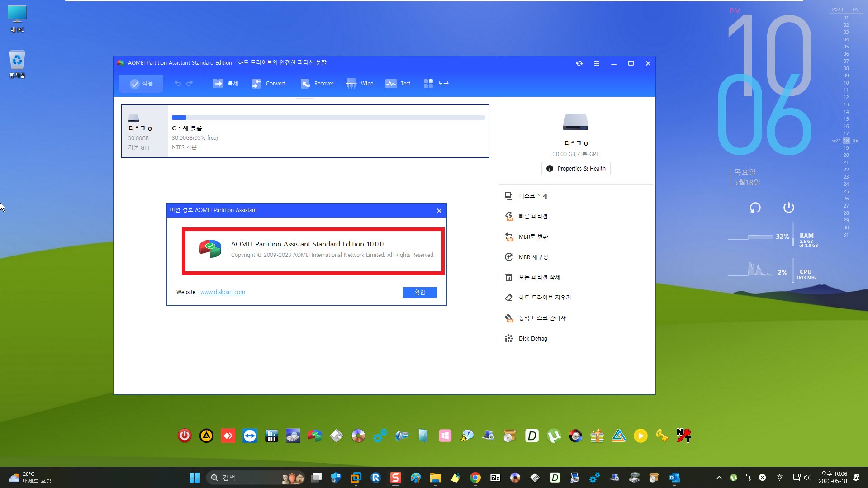Screen dimensions: 868x488
Task: Open the Windows Start menu
Action: pyautogui.click(x=194, y=478)
